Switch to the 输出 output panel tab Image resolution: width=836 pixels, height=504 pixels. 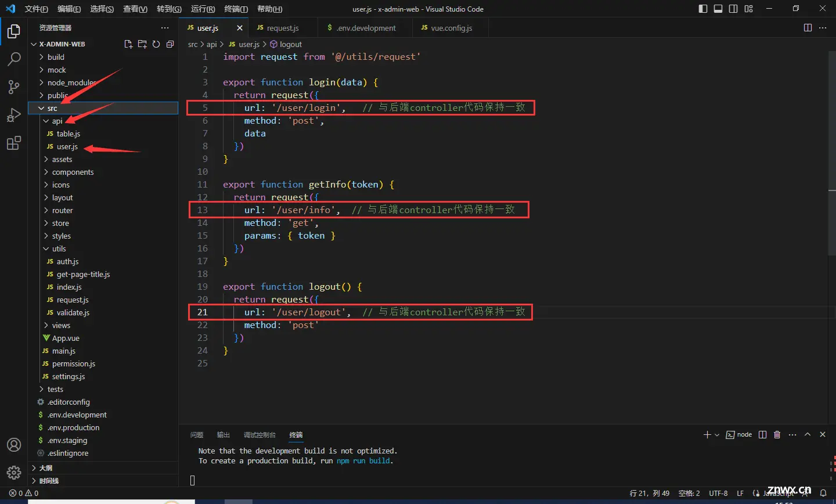(x=224, y=435)
